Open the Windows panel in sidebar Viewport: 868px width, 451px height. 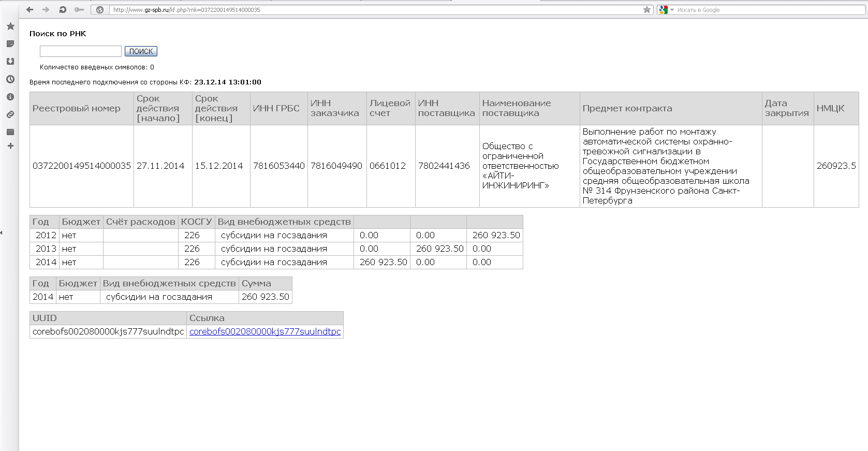(10, 132)
